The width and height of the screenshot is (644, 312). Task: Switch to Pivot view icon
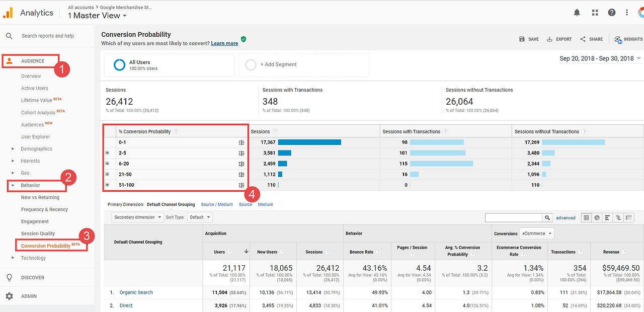(628, 218)
